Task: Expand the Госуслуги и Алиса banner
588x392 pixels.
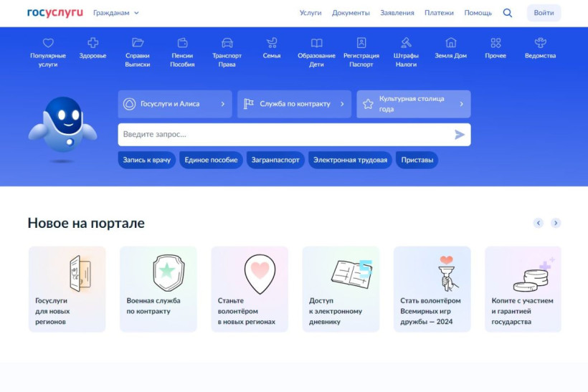Action: [175, 104]
